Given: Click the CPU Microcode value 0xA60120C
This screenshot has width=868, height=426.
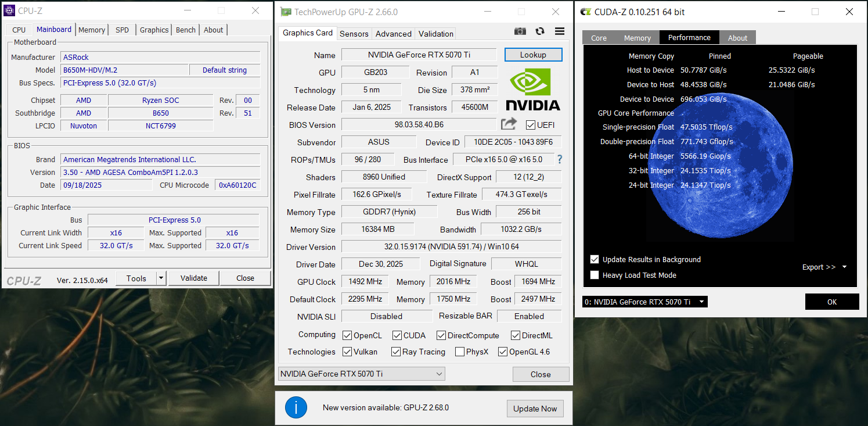Looking at the screenshot, I should (237, 185).
